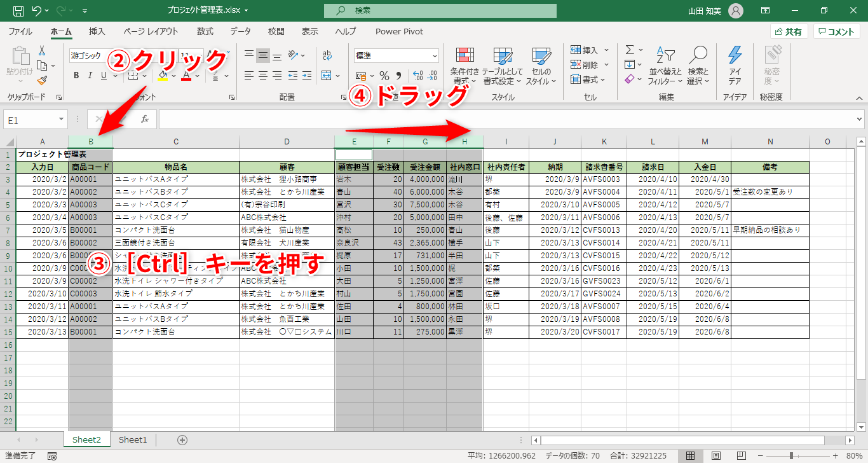This screenshot has width=868, height=463.
Task: Expand the formula bar
Action: click(x=860, y=119)
